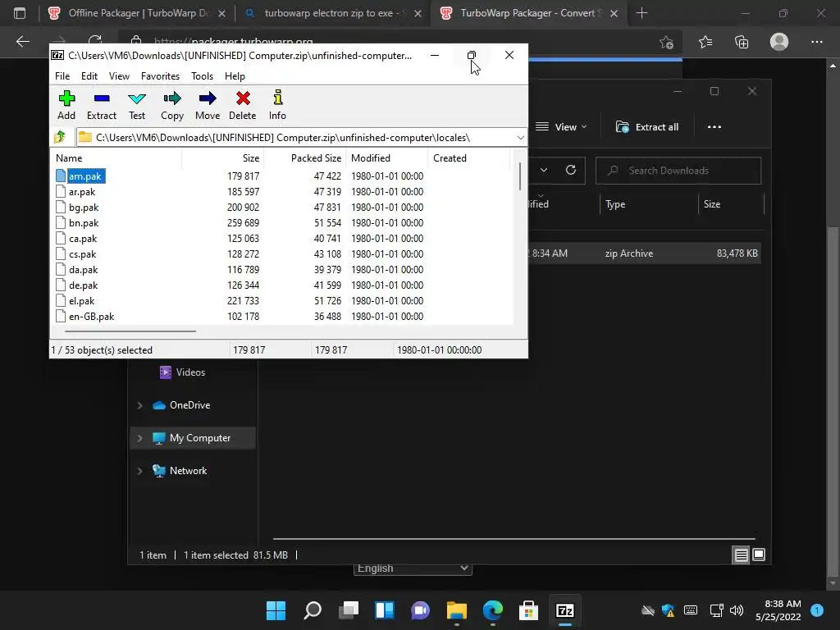
Task: Go up one folder level in 7-Zip
Action: [59, 137]
